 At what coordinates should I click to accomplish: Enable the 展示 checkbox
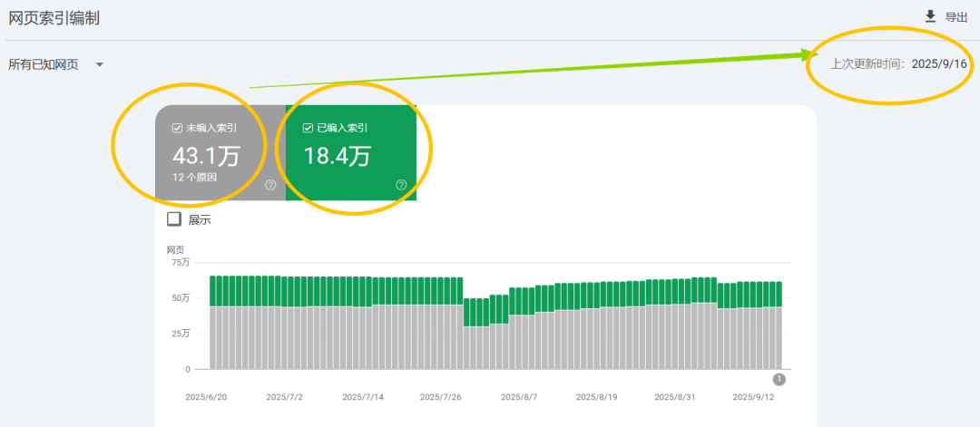[x=174, y=219]
